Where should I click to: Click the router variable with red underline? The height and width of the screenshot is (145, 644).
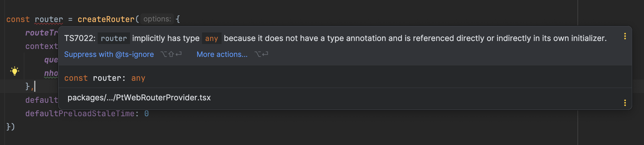(49, 19)
